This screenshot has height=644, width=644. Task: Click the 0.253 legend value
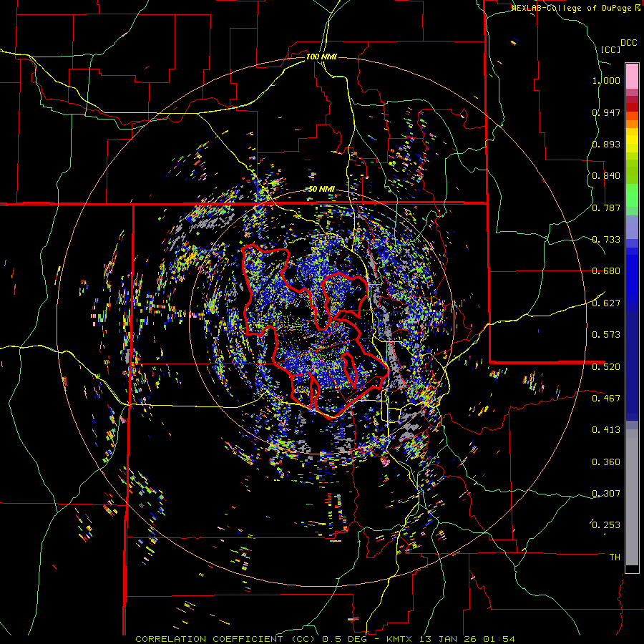606,525
